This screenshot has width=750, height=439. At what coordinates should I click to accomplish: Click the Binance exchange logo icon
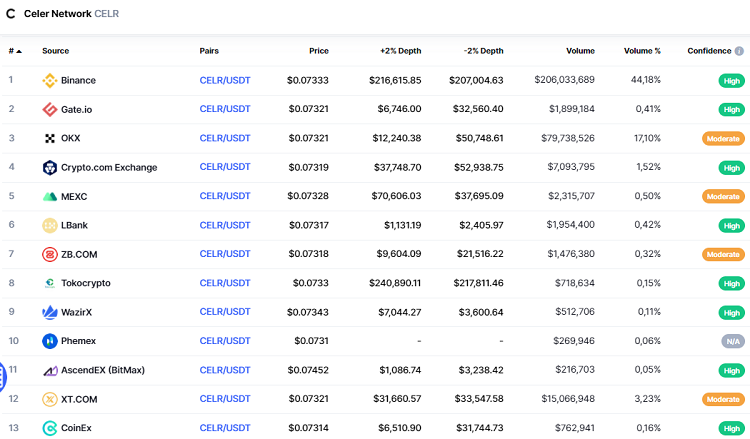coord(50,80)
